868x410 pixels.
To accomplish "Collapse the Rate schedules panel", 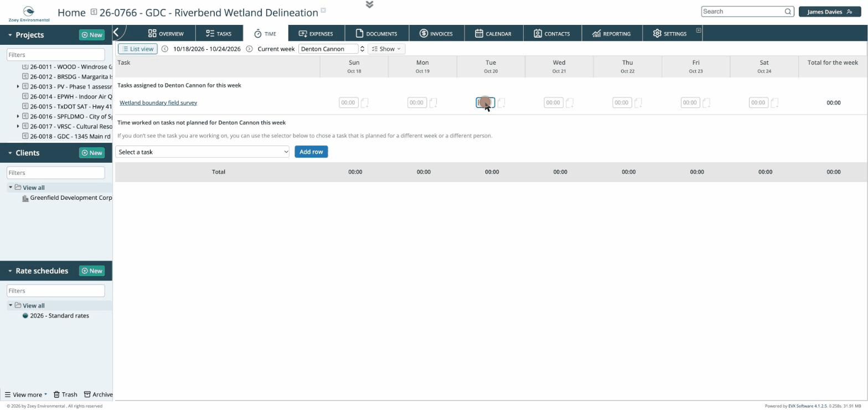I will coord(10,271).
